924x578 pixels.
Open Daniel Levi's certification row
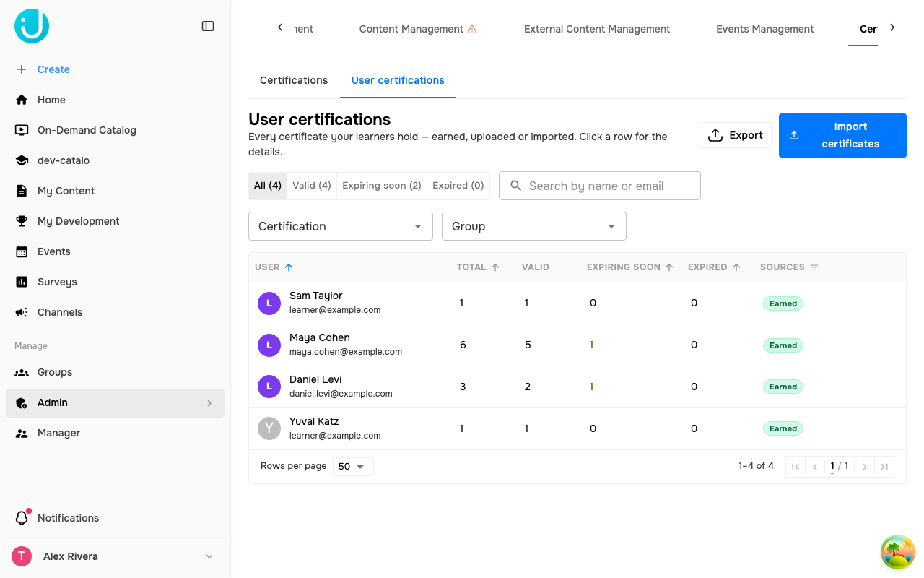(577, 387)
